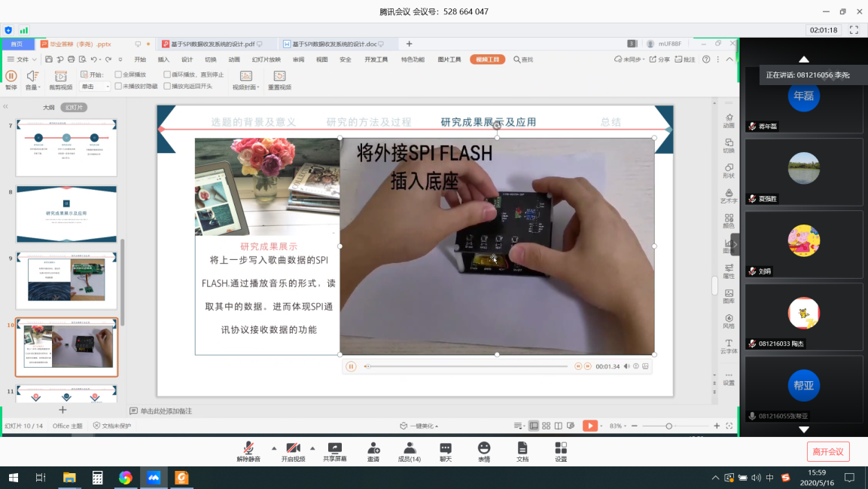Click the 离开会议 button
This screenshot has height=489, width=868.
point(828,451)
